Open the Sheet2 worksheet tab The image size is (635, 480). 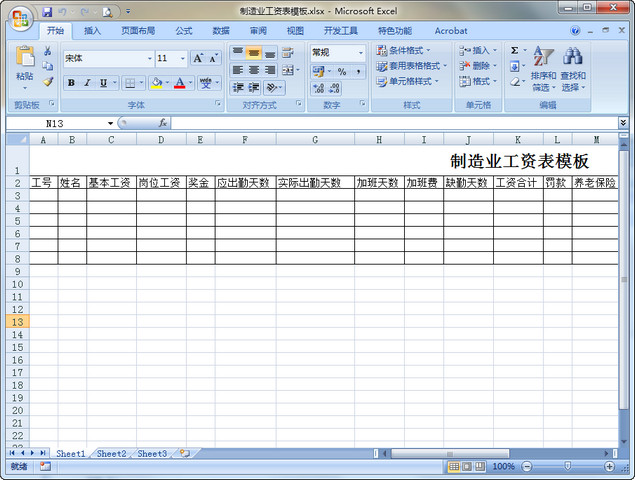click(x=111, y=454)
